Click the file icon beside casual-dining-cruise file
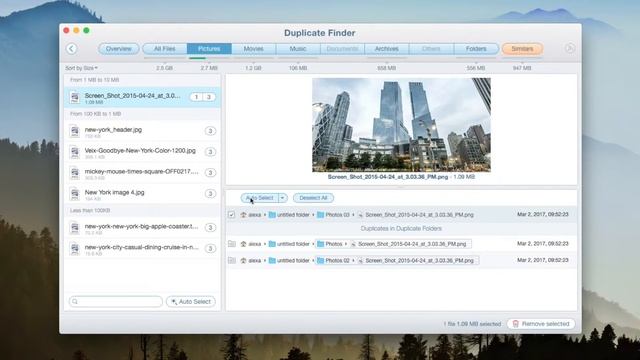 [x=75, y=249]
